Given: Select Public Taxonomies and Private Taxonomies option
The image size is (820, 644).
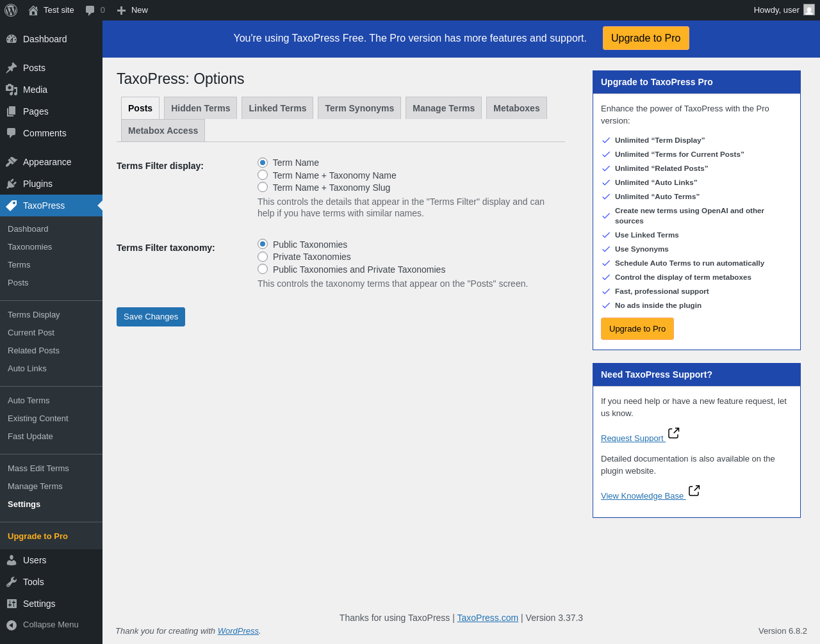Looking at the screenshot, I should 263,269.
